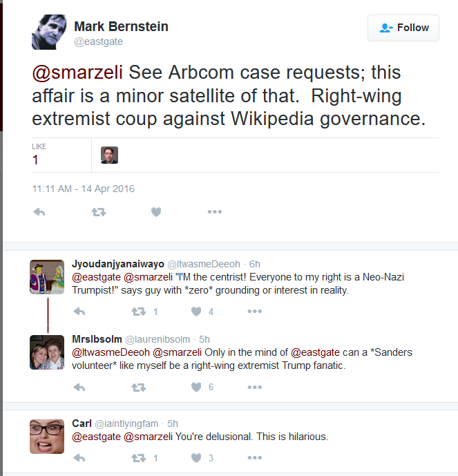Image resolution: width=458 pixels, height=476 pixels.
Task: Like MrsIbsolm's reply tweet
Action: pyautogui.click(x=196, y=387)
